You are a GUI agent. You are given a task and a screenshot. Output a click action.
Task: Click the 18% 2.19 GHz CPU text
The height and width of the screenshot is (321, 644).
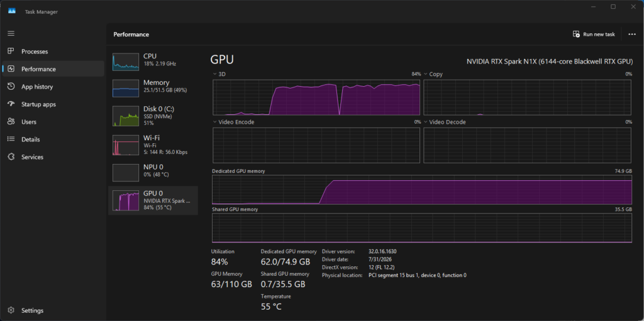[x=160, y=64]
